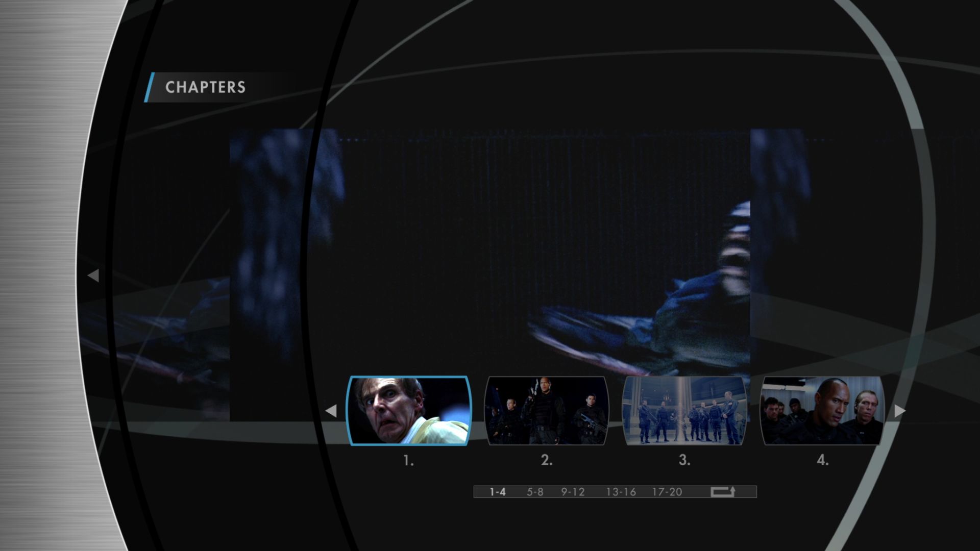Click the CHAPTERS menu heading
The width and height of the screenshot is (980, 551).
coord(205,87)
